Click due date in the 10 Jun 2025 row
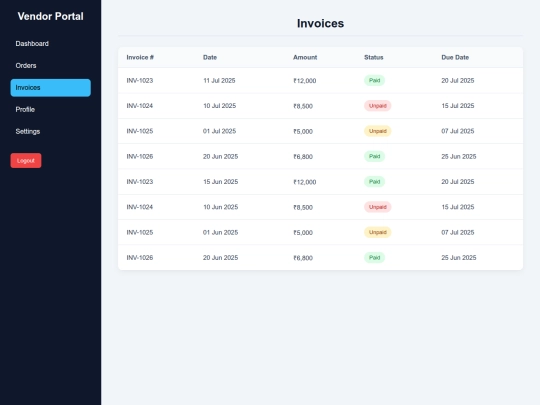 tap(458, 207)
